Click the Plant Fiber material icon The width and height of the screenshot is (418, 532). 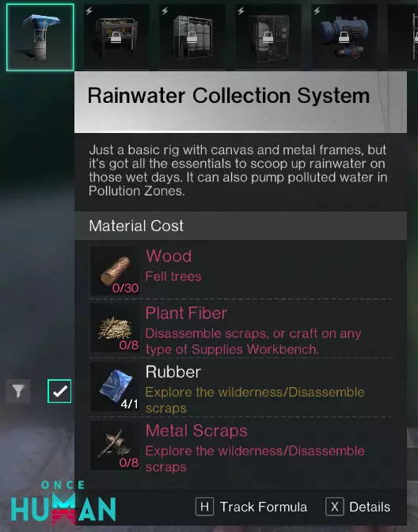coord(115,328)
